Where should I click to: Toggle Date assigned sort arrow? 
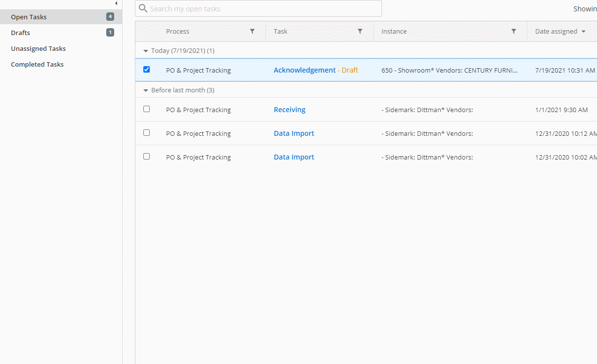(x=584, y=32)
